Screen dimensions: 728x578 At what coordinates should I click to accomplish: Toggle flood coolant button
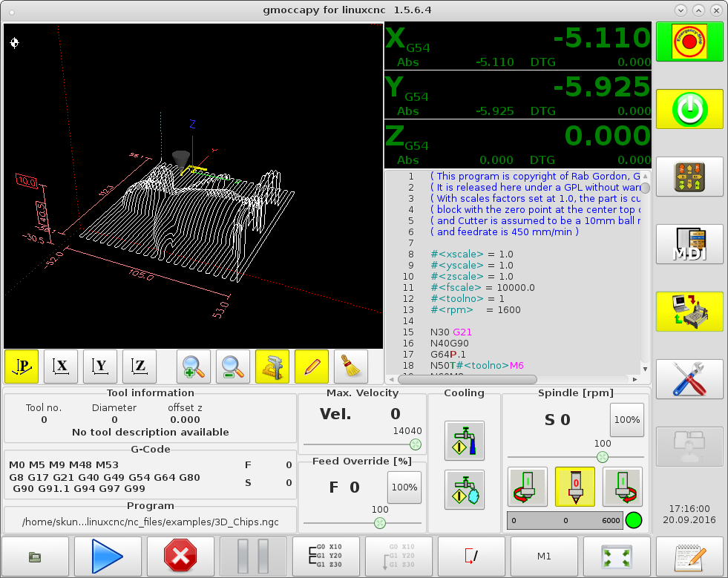(465, 441)
